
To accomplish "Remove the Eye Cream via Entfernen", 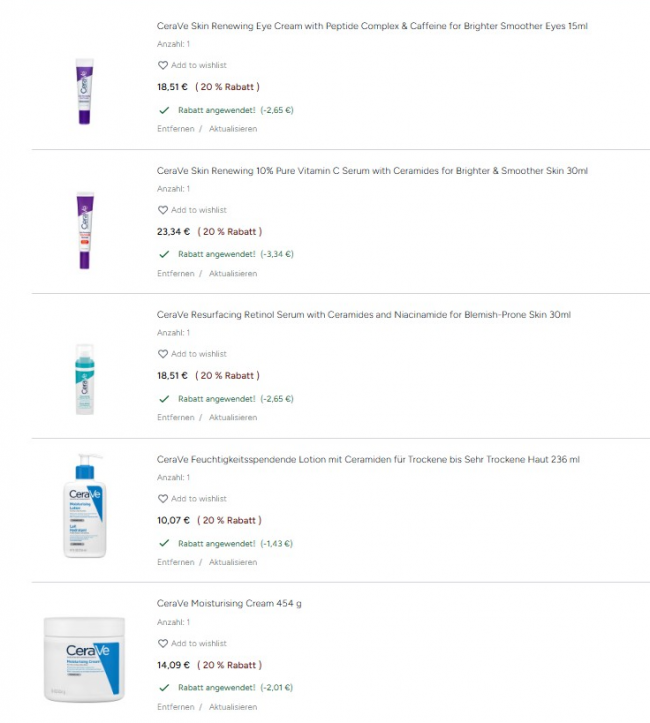I will pos(175,129).
